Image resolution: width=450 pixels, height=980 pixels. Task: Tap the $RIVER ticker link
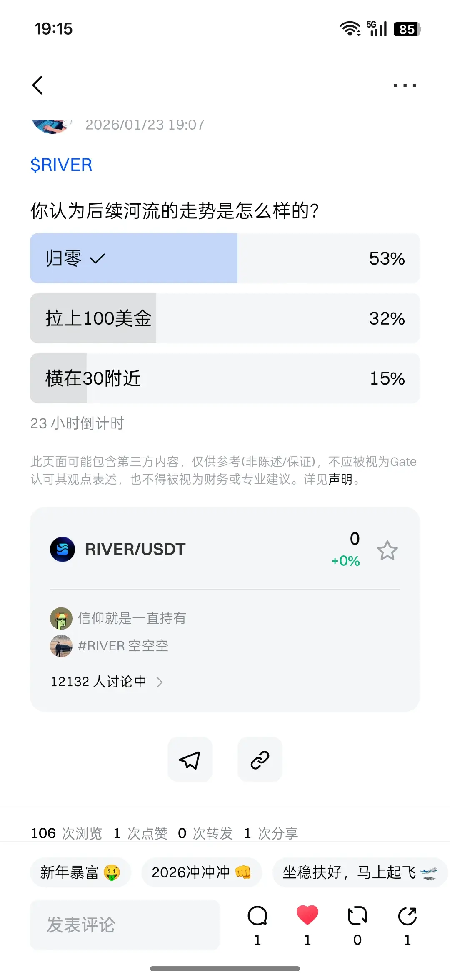click(61, 165)
